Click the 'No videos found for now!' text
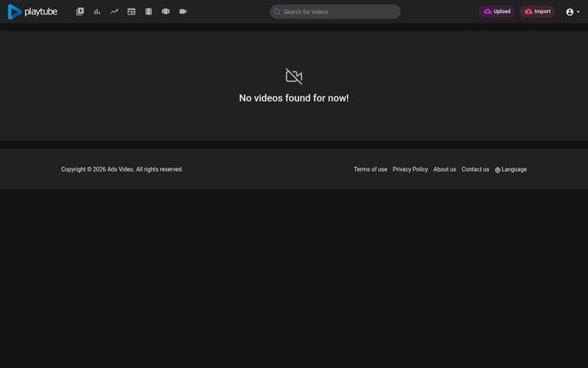Image resolution: width=588 pixels, height=368 pixels. pos(294,98)
